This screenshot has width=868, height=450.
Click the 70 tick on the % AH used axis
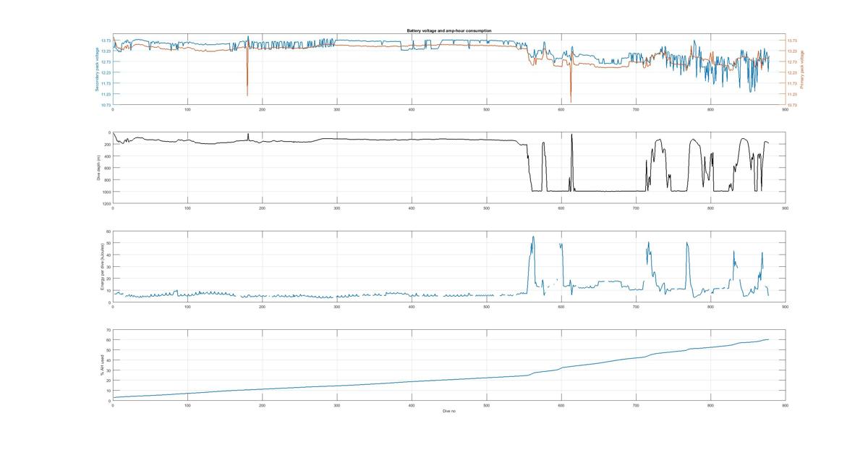pos(109,330)
